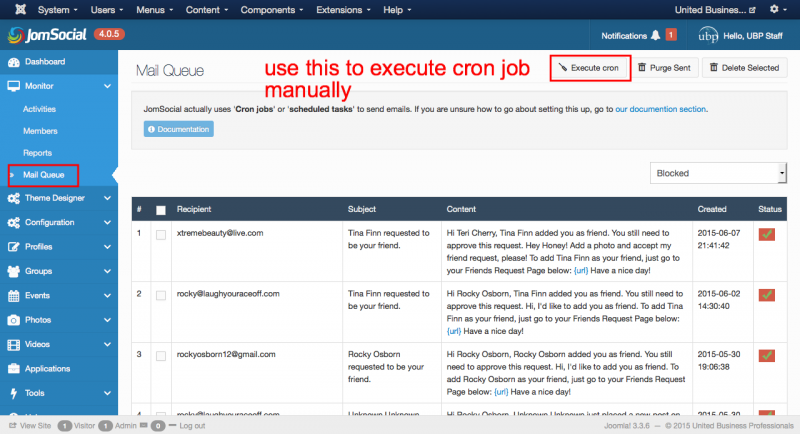Screen dimensions: 800x434
Task: Open the System menu
Action: coord(58,10)
